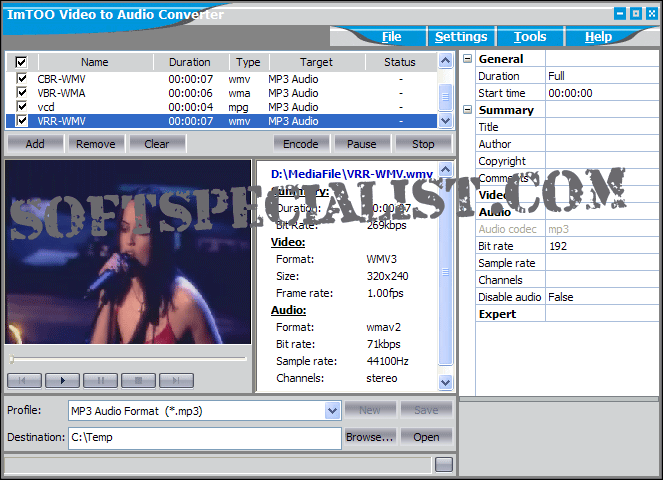The height and width of the screenshot is (480, 663).
Task: Click the small button beside progress bar
Action: point(444,464)
